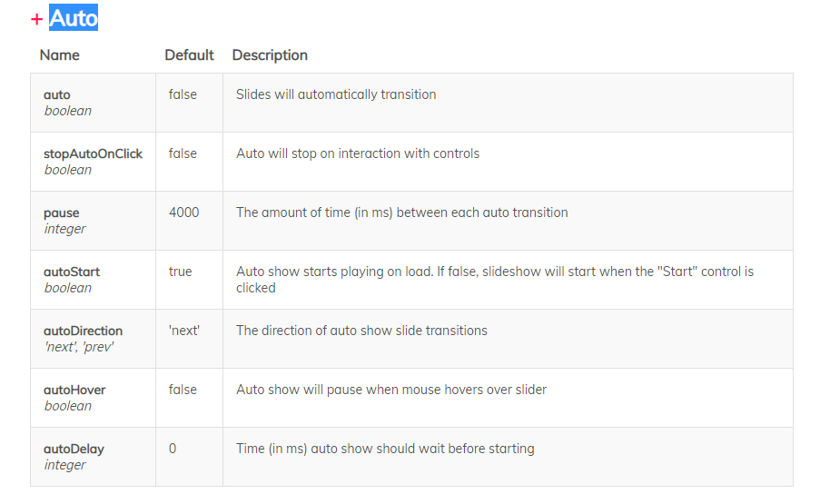The width and height of the screenshot is (820, 504).
Task: Click the autoDirection 'next', 'prev' type text
Action: point(79,347)
